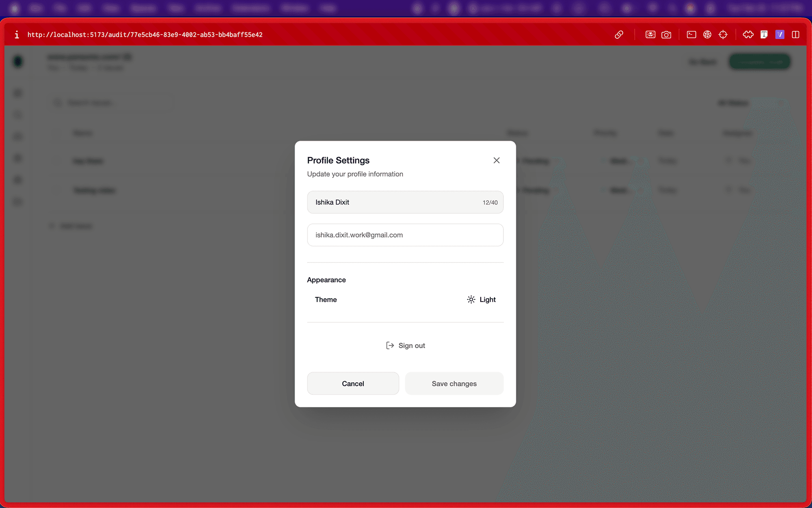Open the terminal console icon
812x508 pixels.
pos(691,34)
